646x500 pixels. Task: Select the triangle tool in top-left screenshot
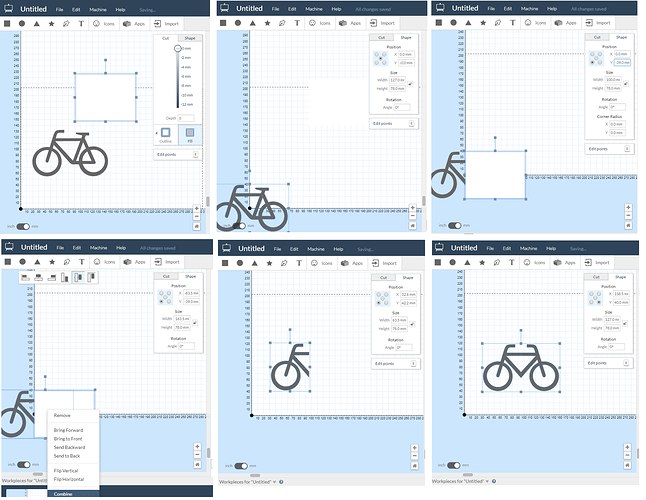click(x=37, y=23)
